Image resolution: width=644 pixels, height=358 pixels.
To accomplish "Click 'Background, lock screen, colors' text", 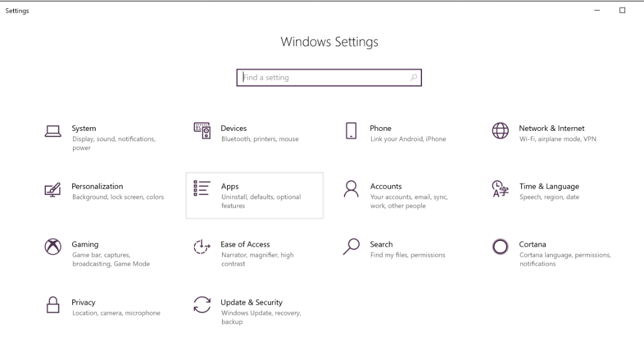I will click(118, 197).
